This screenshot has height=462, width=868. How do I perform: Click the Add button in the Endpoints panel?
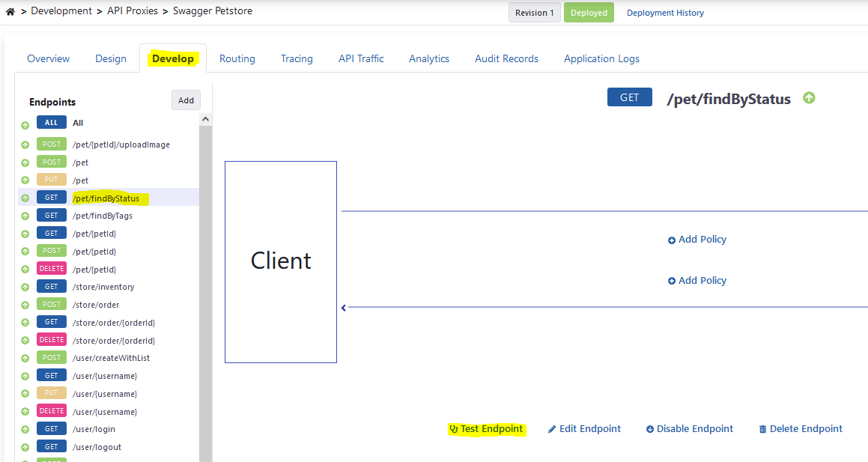click(186, 100)
